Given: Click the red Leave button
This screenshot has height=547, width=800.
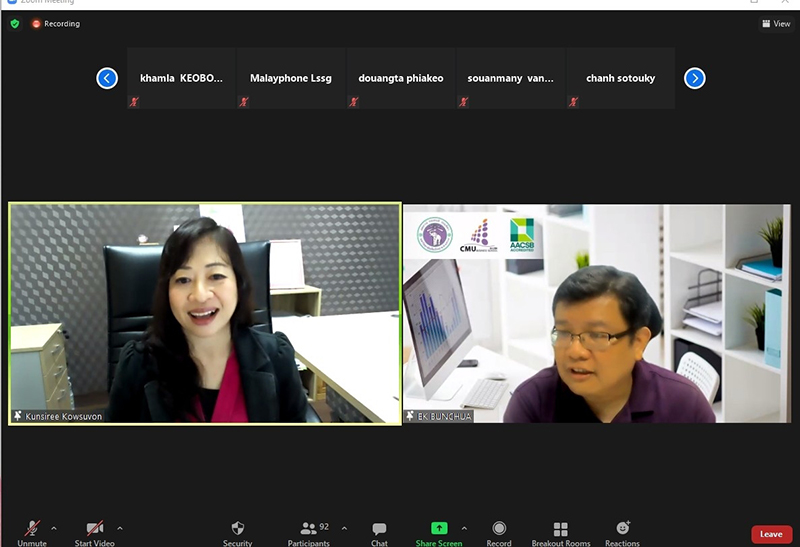Looking at the screenshot, I should 771,534.
